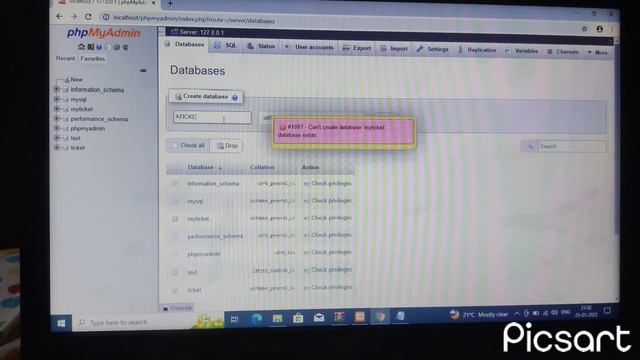This screenshot has width=640, height=360.
Task: Open the Import tab
Action: click(394, 49)
